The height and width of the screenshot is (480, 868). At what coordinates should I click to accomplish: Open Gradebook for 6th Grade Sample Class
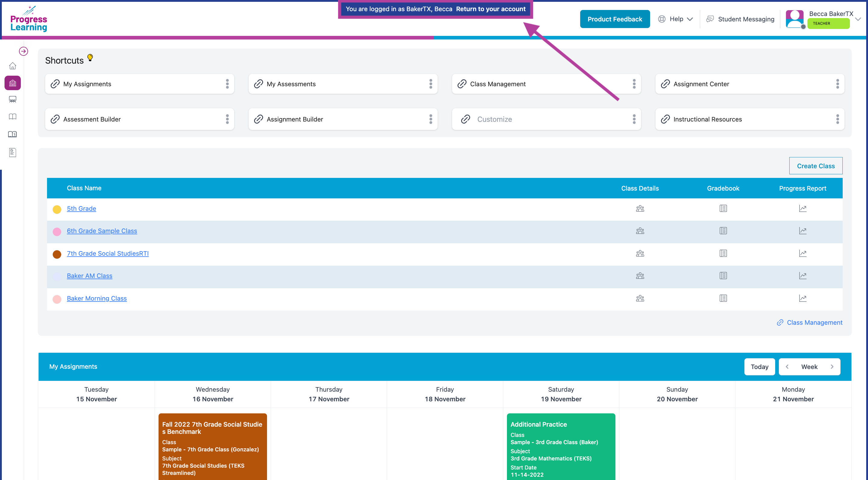723,231
